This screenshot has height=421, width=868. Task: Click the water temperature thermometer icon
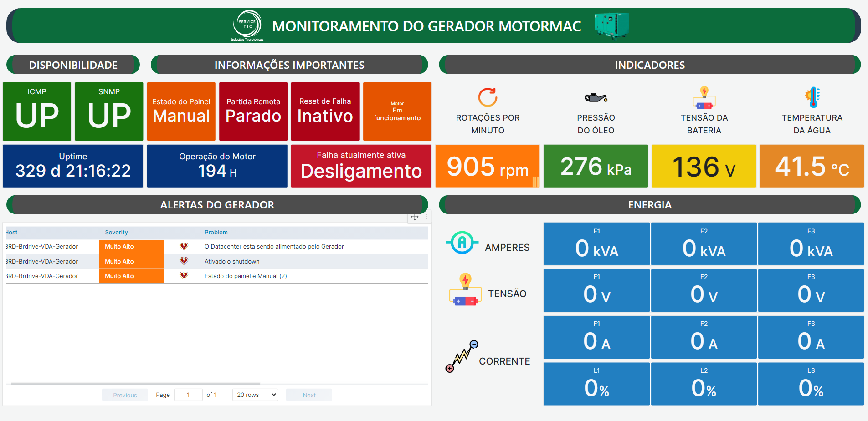click(x=812, y=97)
